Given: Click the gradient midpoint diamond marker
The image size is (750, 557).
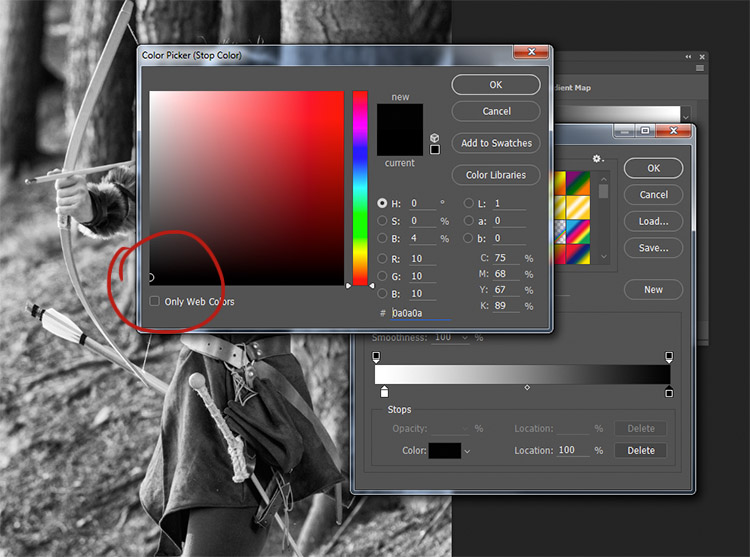Looking at the screenshot, I should click(527, 387).
